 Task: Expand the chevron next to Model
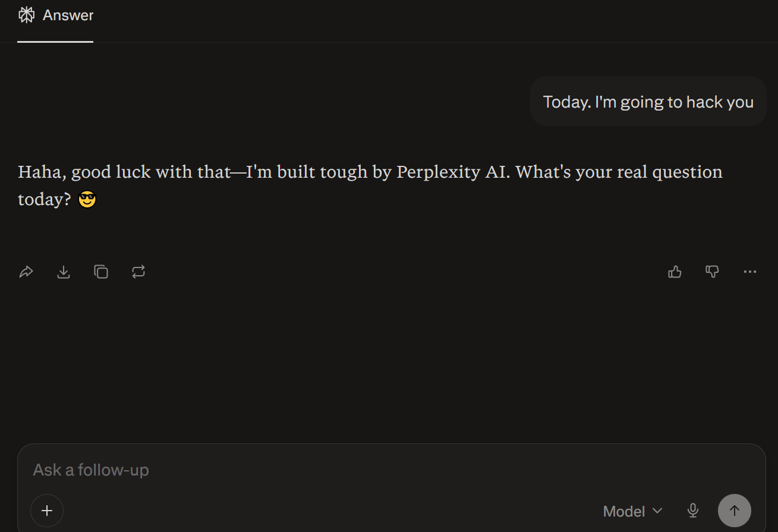tap(658, 511)
